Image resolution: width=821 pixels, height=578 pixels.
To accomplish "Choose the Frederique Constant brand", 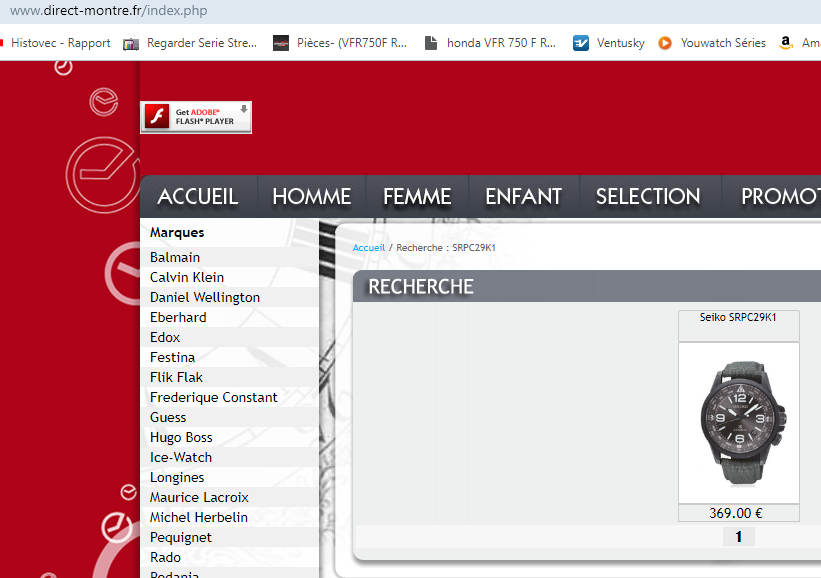I will [x=214, y=397].
